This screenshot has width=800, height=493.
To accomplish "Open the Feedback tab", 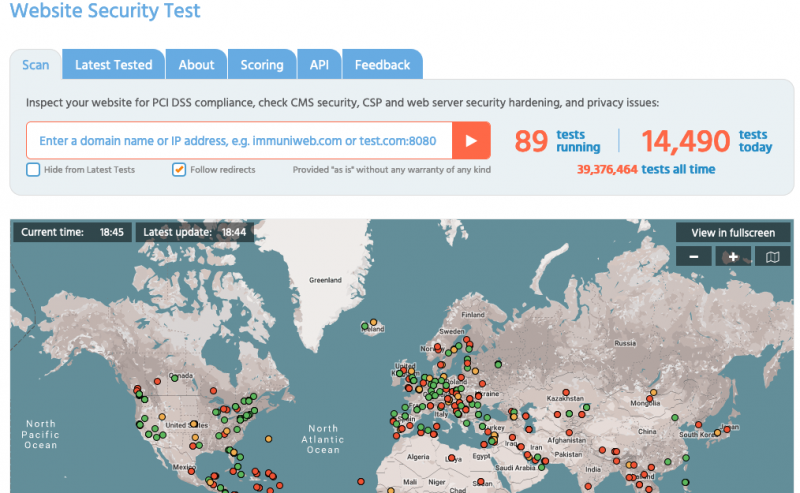I will pos(382,65).
